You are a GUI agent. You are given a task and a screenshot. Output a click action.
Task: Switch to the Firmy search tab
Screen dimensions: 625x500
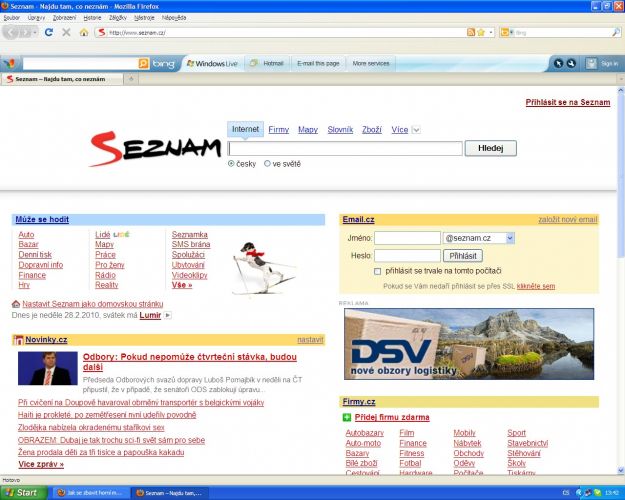click(x=279, y=130)
